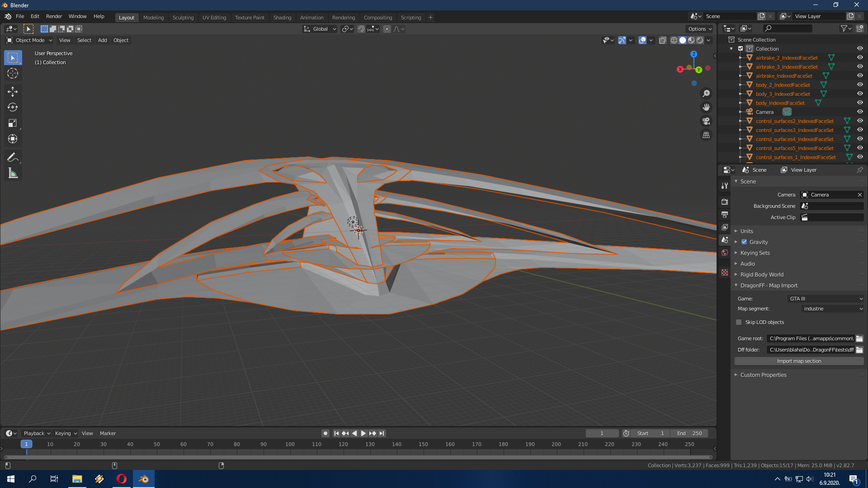Click the Options button in header
Image resolution: width=868 pixels, height=488 pixels.
coord(699,29)
